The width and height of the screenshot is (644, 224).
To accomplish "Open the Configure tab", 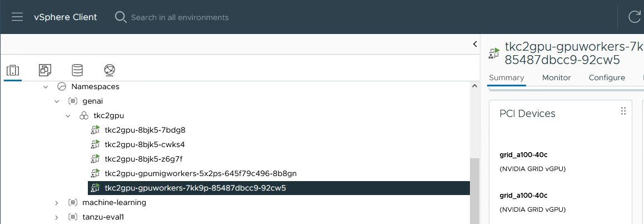I will 607,78.
